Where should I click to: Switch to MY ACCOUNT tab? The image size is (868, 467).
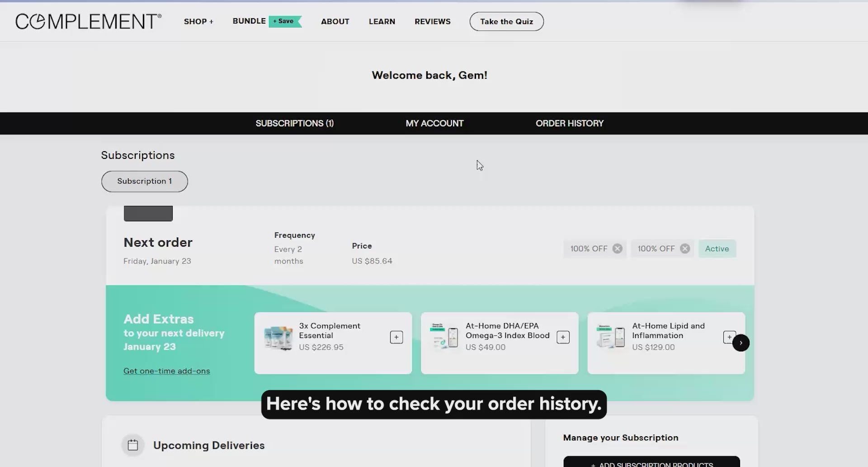click(x=434, y=123)
